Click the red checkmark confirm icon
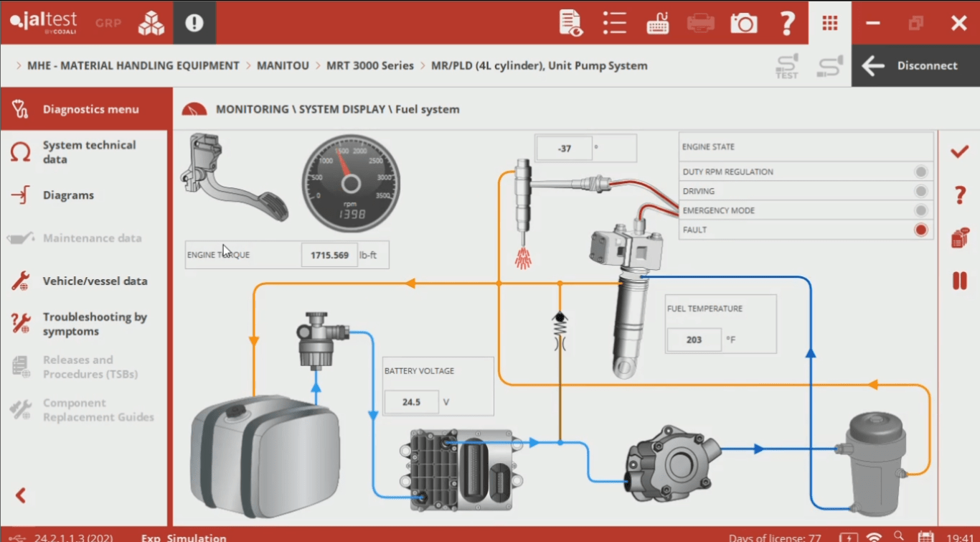980x542 pixels. [959, 152]
